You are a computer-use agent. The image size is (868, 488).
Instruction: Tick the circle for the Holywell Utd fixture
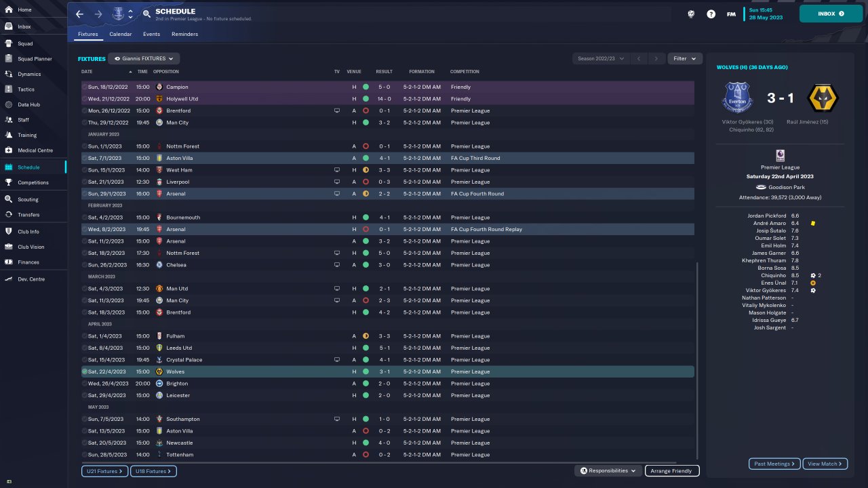coord(85,99)
